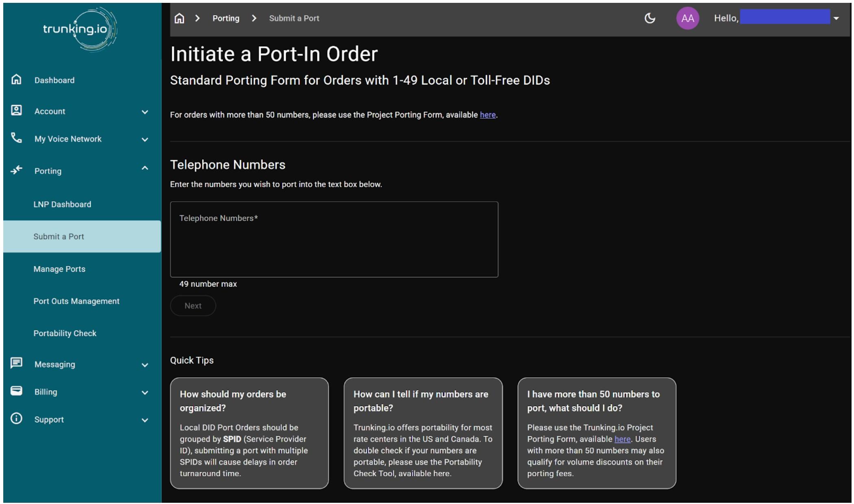
Task: Toggle dark mode moon icon
Action: [650, 18]
